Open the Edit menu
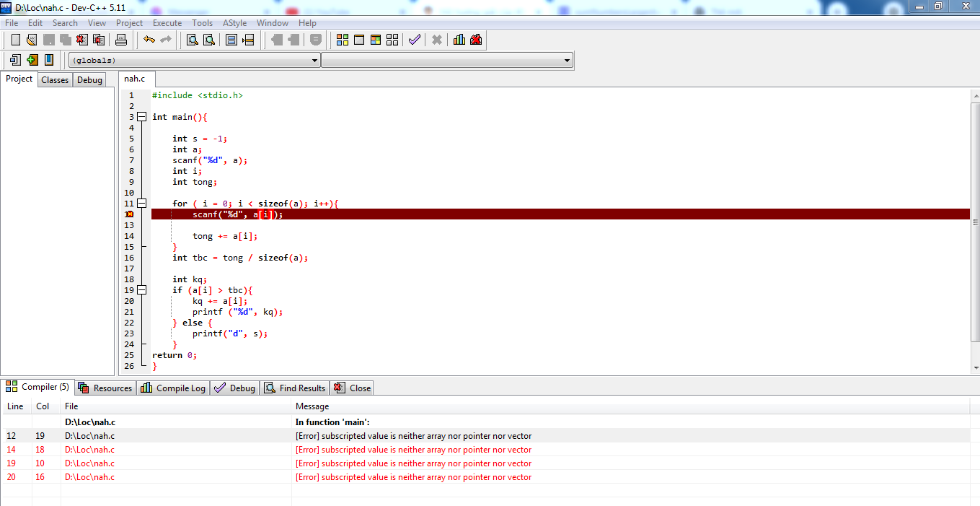The width and height of the screenshot is (980, 506). coord(35,23)
